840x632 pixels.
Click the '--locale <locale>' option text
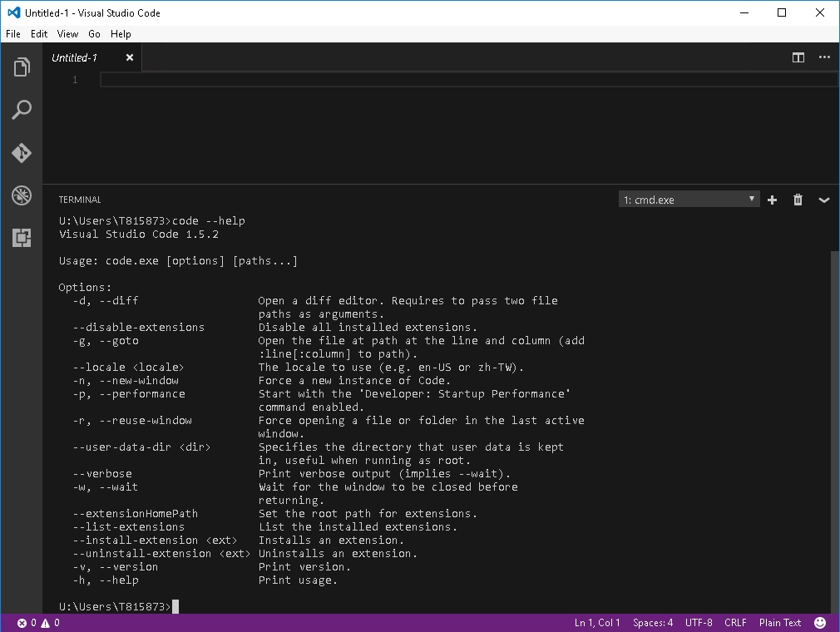coord(129,367)
